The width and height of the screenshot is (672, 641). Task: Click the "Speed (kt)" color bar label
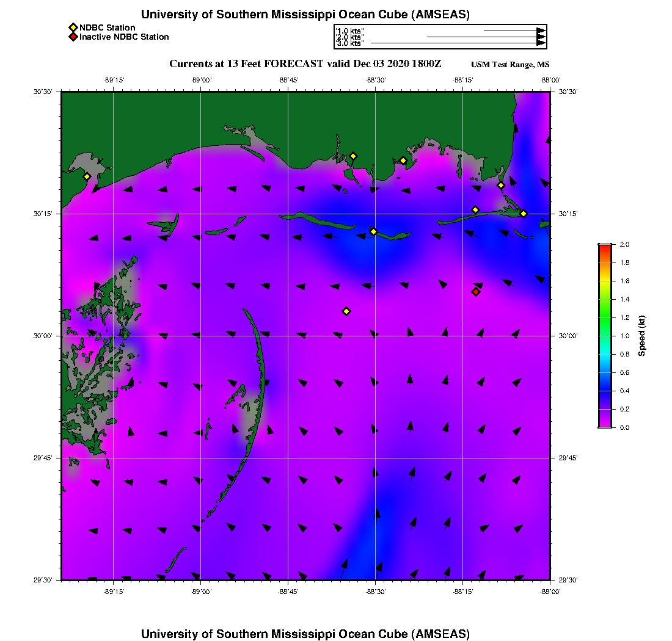click(x=641, y=336)
